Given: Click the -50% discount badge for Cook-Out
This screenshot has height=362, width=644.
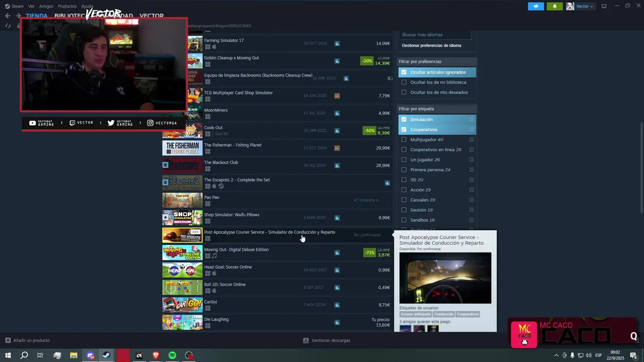Looking at the screenshot, I should point(369,131).
